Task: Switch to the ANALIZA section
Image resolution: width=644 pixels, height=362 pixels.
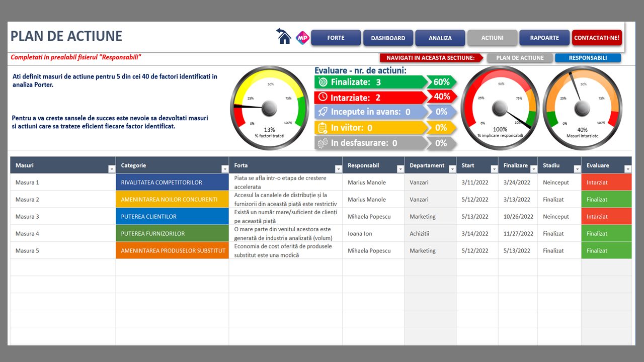Action: click(x=440, y=38)
